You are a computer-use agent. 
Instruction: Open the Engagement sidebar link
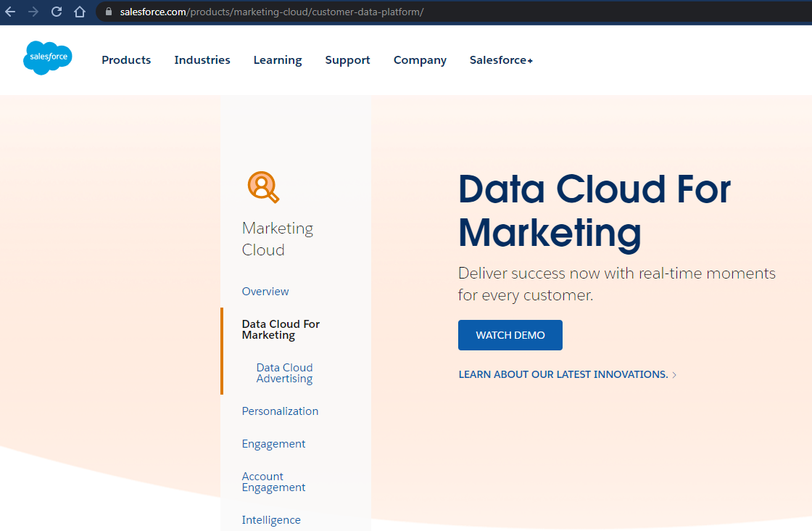[x=273, y=444]
